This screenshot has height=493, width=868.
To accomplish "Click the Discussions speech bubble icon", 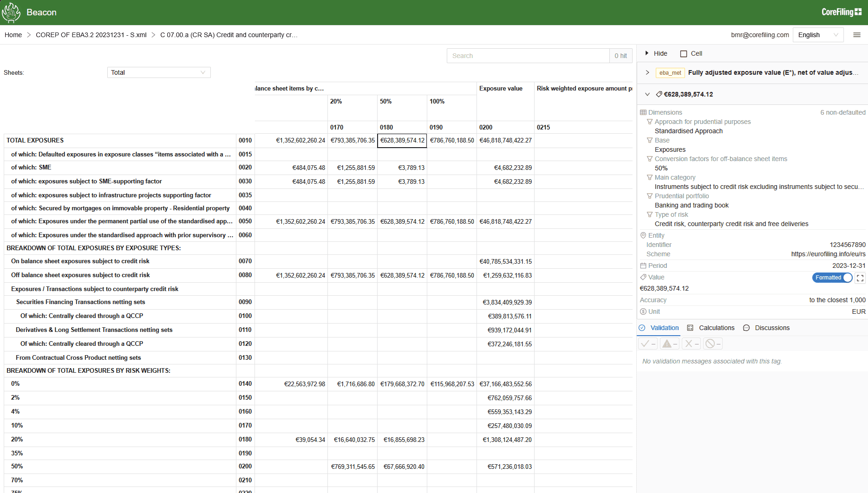I will [746, 328].
